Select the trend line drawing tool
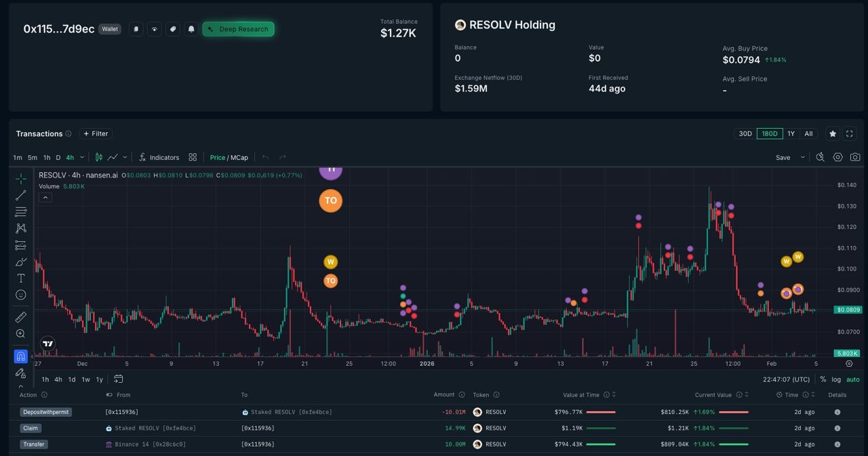The height and width of the screenshot is (456, 868). pos(21,195)
